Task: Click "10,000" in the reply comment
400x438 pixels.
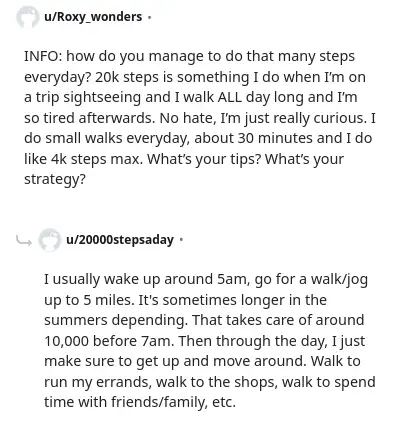Action: click(66, 341)
